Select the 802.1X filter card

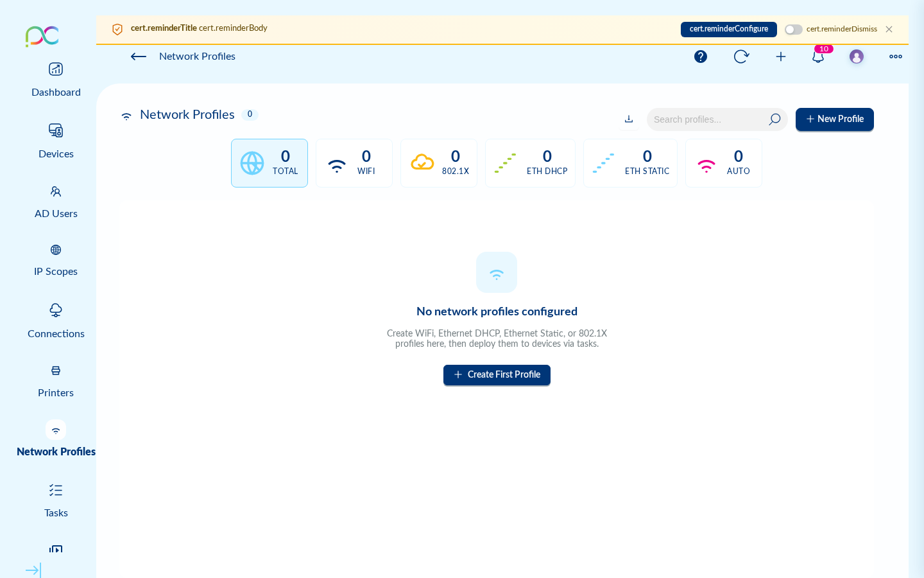(x=439, y=163)
